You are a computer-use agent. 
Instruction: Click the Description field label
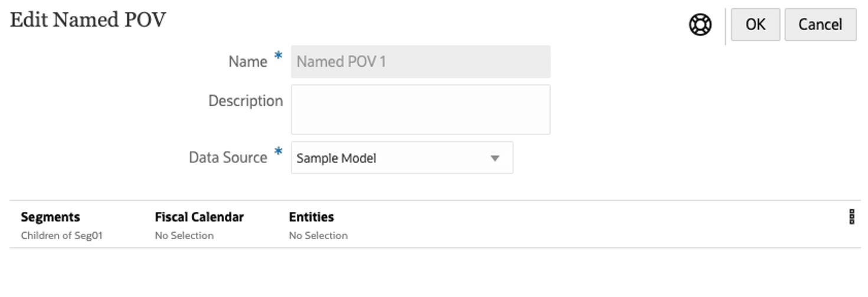pyautogui.click(x=245, y=101)
